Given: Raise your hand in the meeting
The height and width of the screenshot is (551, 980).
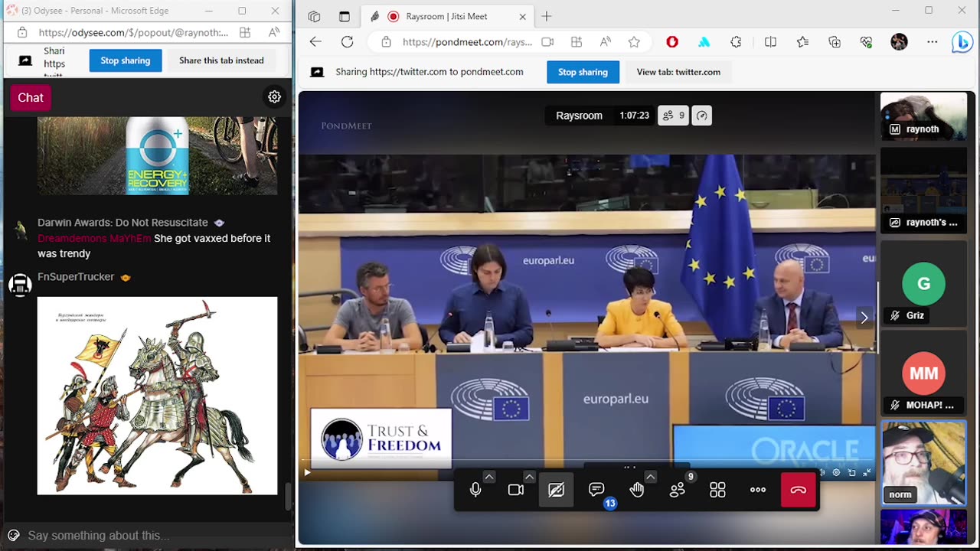Looking at the screenshot, I should click(x=637, y=491).
